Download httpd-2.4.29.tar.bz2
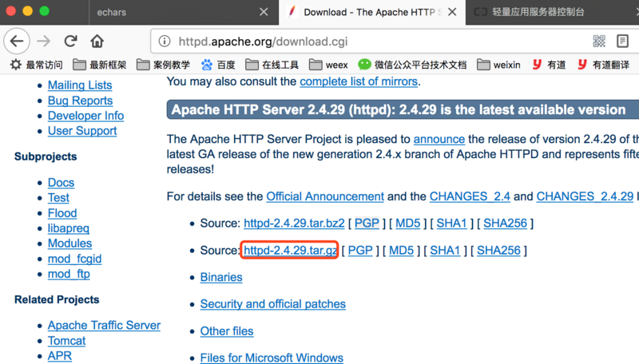 [x=294, y=224]
